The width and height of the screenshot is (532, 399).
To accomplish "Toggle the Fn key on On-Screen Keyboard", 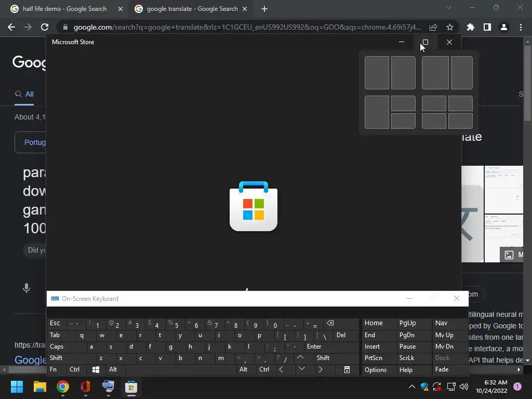I will pos(57,369).
